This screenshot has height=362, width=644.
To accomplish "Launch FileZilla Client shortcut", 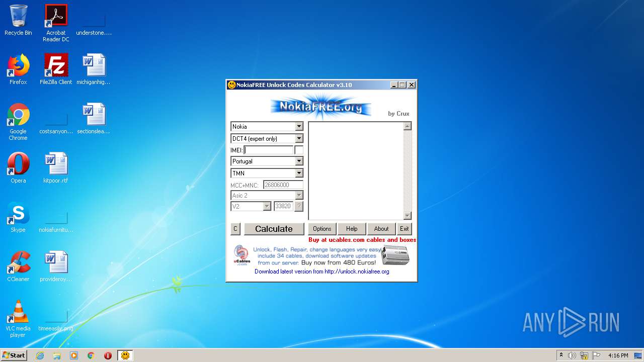I will click(x=56, y=69).
